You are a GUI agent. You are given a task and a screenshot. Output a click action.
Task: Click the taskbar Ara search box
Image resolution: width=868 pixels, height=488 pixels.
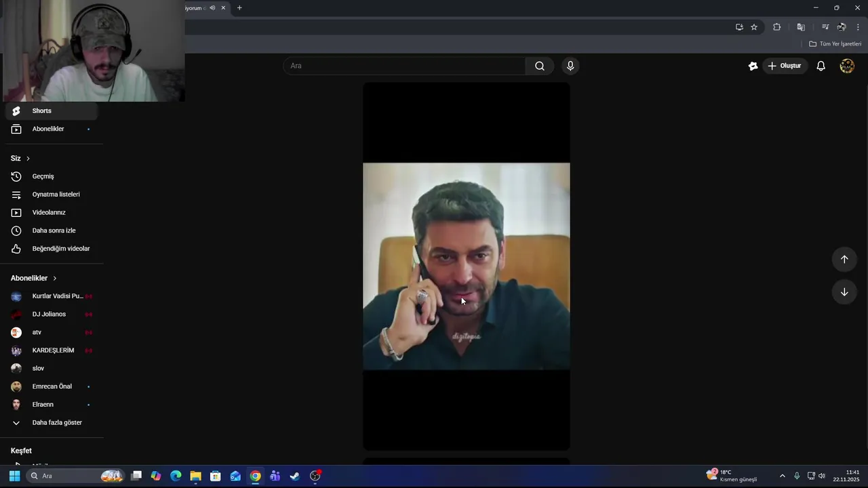[x=77, y=476]
